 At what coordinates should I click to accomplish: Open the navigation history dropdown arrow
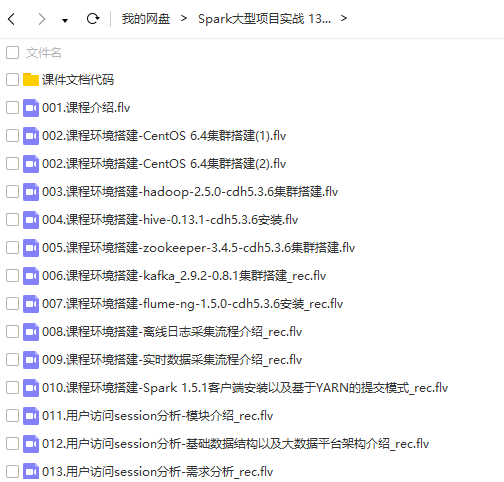(x=65, y=21)
